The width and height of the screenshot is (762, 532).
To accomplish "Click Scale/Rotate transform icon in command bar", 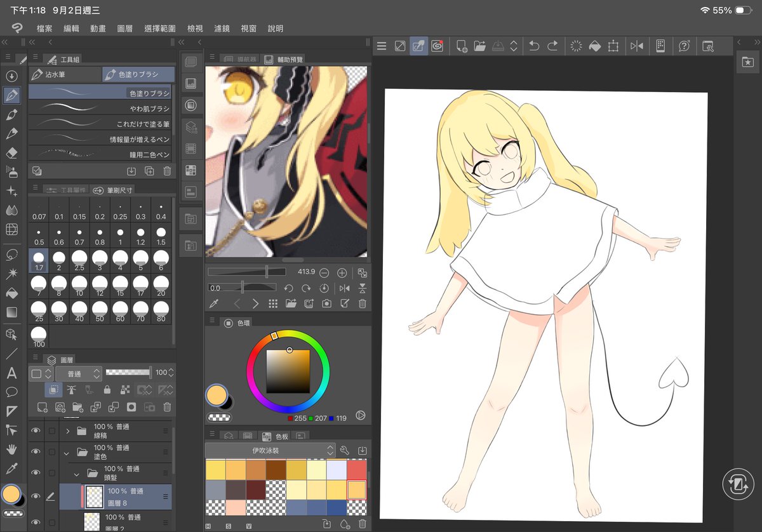I will pyautogui.click(x=613, y=46).
